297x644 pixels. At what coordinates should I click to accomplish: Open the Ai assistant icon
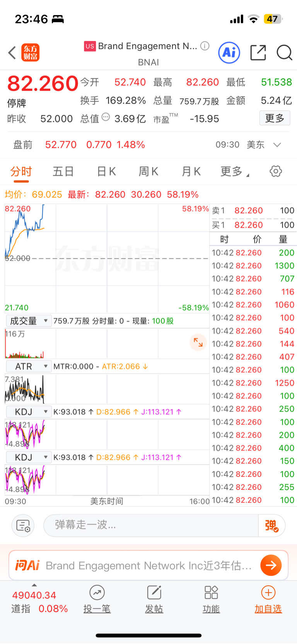click(229, 53)
